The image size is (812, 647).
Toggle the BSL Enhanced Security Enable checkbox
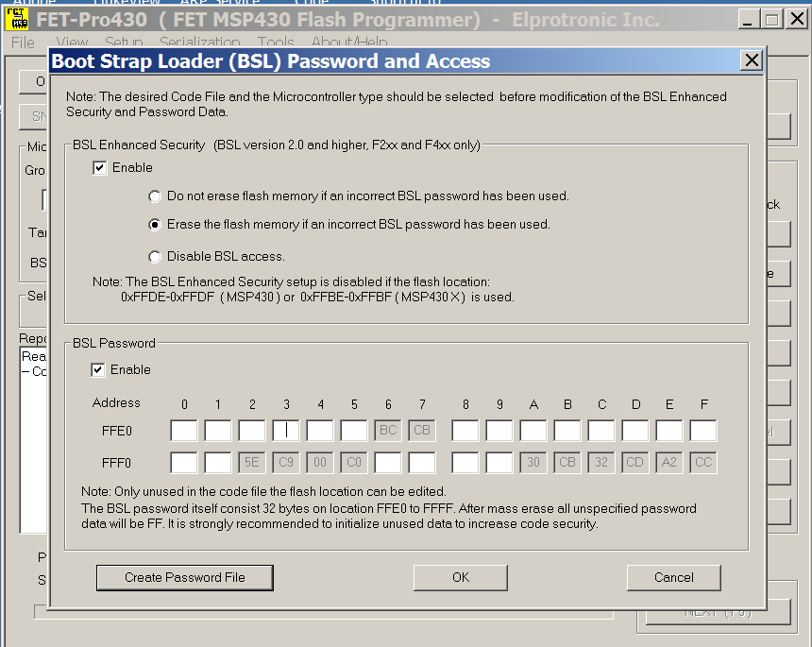(x=99, y=168)
